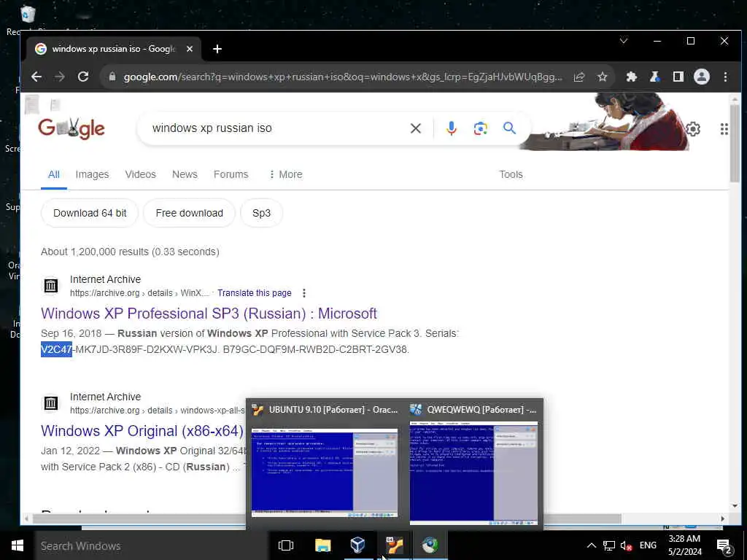This screenshot has width=747, height=560.
Task: Open the Extensions puzzle icon
Action: (631, 77)
